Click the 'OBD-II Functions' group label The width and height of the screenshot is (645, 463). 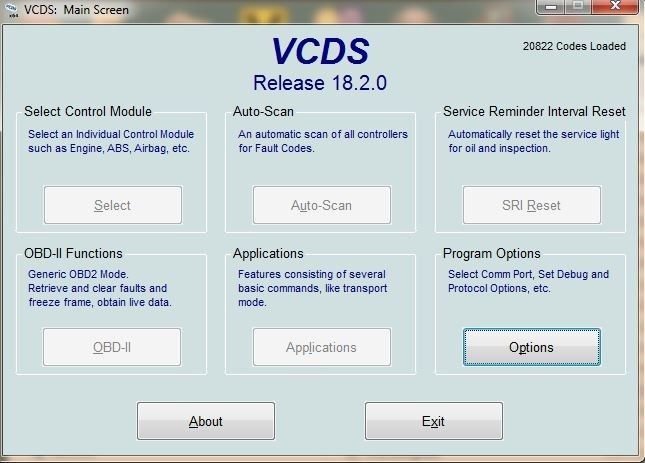point(73,253)
